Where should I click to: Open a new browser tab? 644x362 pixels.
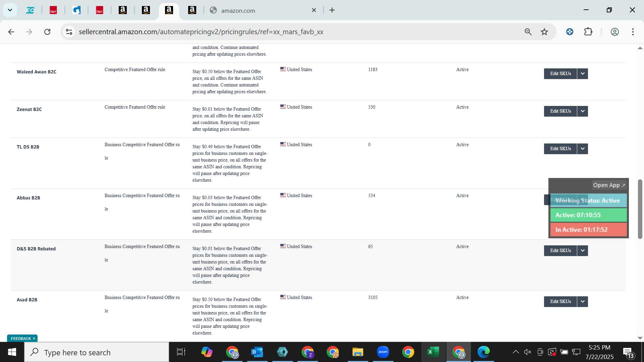pos(332,10)
